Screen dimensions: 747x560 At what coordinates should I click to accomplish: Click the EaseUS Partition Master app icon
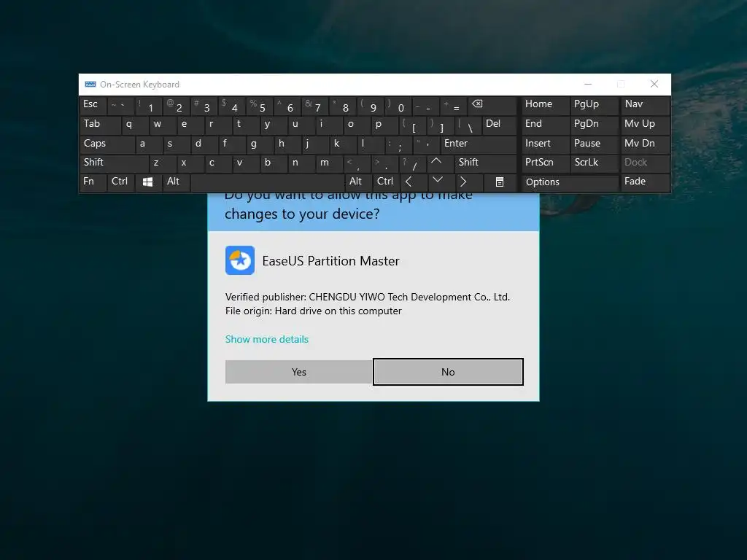[239, 260]
